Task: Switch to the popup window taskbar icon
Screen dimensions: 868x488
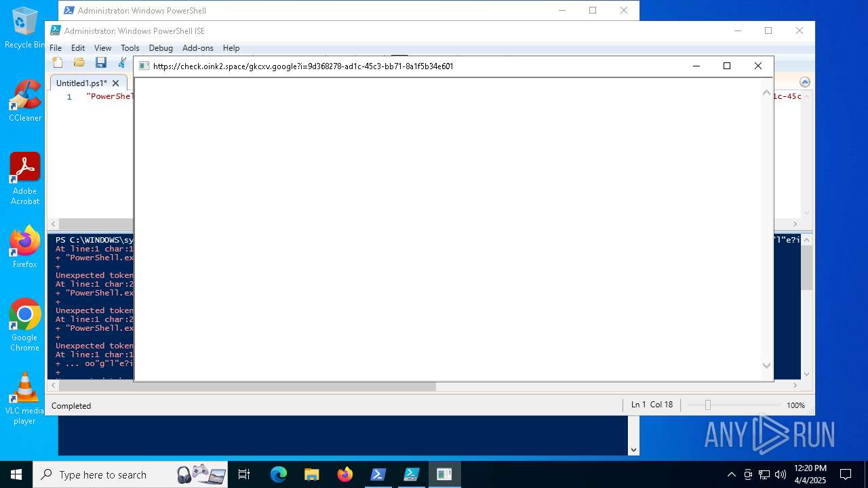Action: point(445,474)
